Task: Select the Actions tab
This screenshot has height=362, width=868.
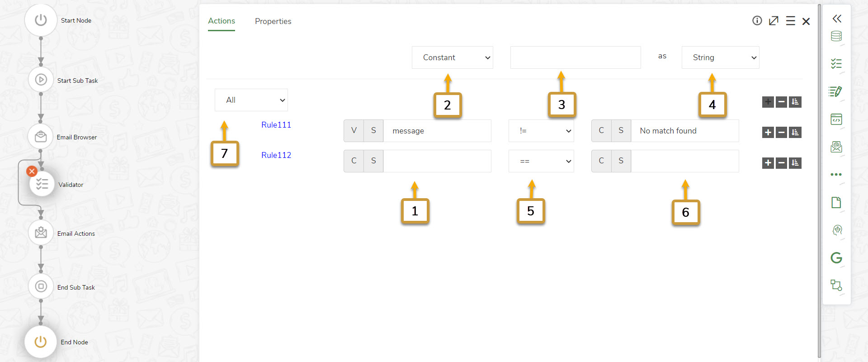Action: [x=221, y=21]
